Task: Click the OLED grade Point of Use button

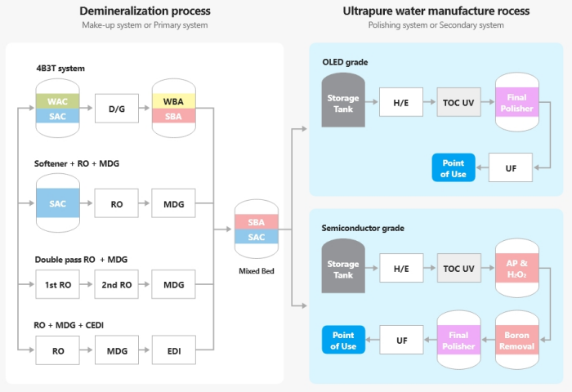Action: [x=453, y=168]
